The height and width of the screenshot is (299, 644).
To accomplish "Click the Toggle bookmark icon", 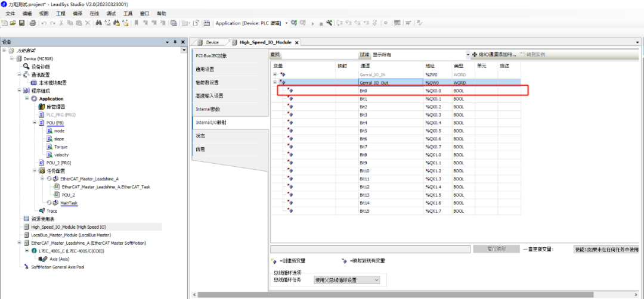I will 137,23.
